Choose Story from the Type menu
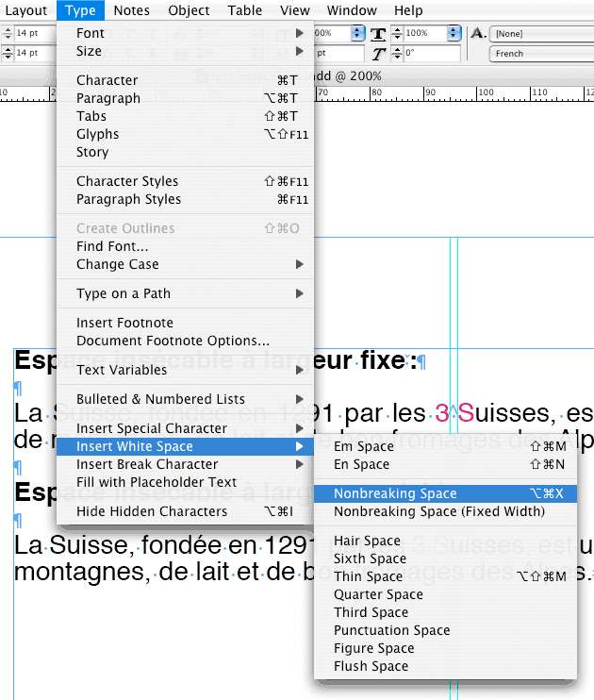 (185, 152)
